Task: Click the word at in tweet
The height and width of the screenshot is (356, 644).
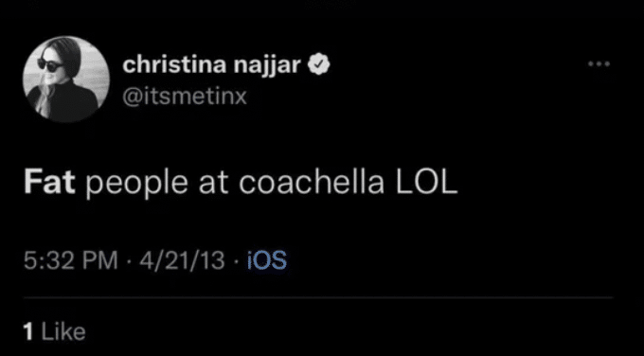Action: 213,184
